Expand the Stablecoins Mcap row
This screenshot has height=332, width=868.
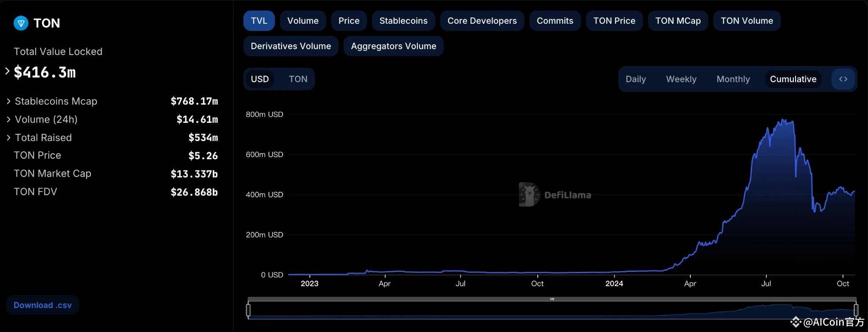112,101
